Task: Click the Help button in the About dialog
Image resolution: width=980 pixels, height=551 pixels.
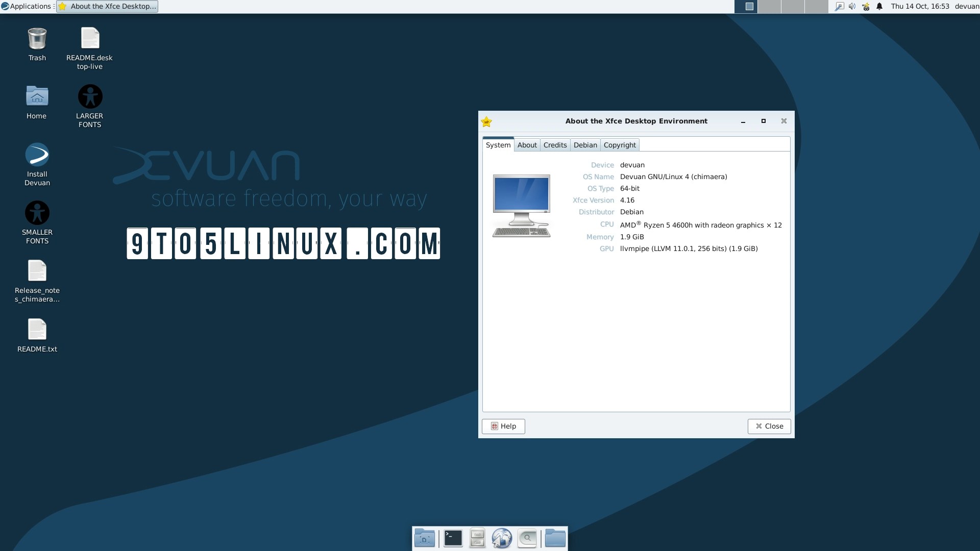Action: pos(503,426)
